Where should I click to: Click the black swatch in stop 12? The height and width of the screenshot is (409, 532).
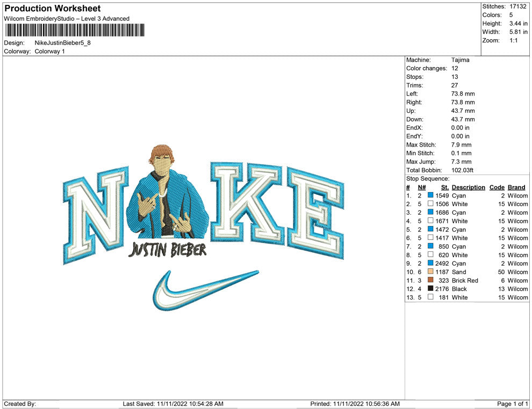coord(430,288)
